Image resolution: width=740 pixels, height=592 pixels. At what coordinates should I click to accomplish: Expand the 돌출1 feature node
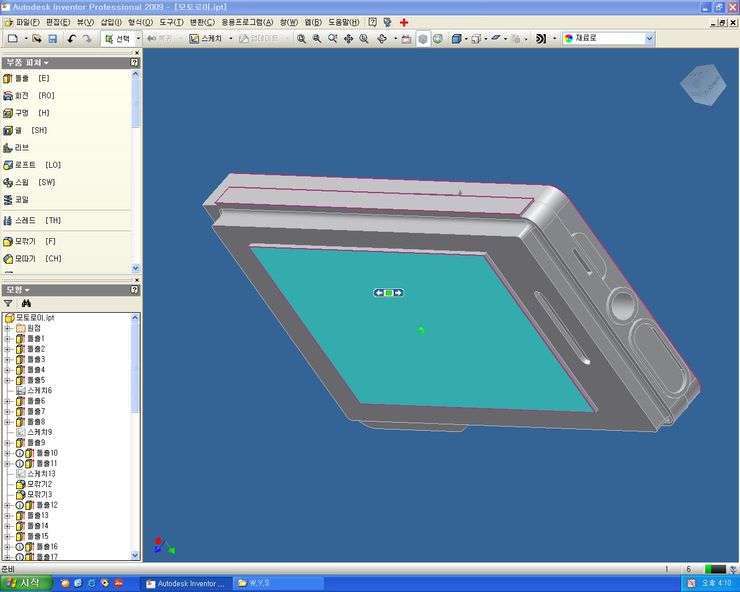[8, 339]
